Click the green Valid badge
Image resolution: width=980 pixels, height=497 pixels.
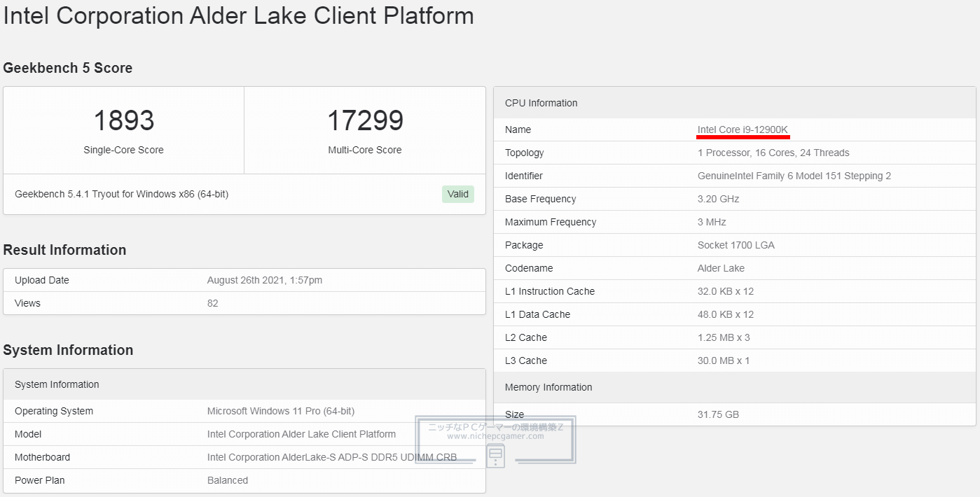[x=458, y=194]
